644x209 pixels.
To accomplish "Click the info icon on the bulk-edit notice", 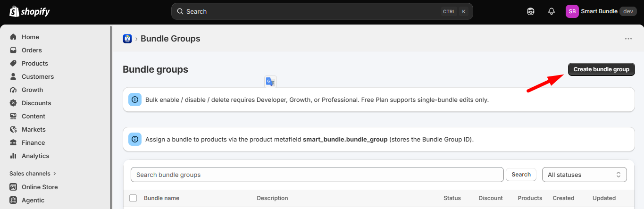I will (135, 100).
